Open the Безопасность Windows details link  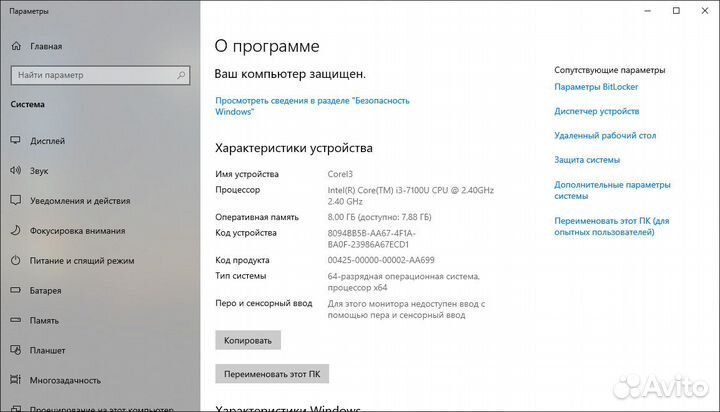[312, 106]
